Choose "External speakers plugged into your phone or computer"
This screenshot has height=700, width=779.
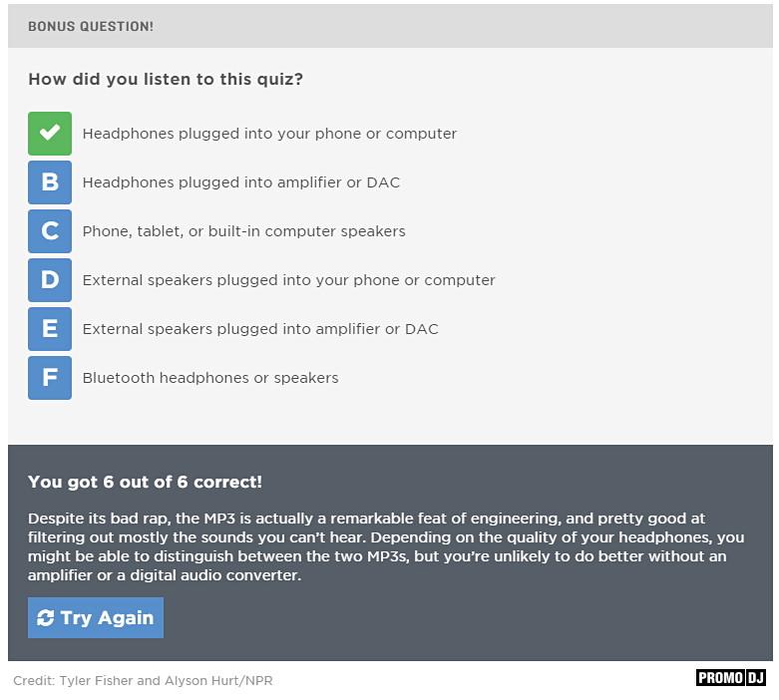click(x=288, y=280)
